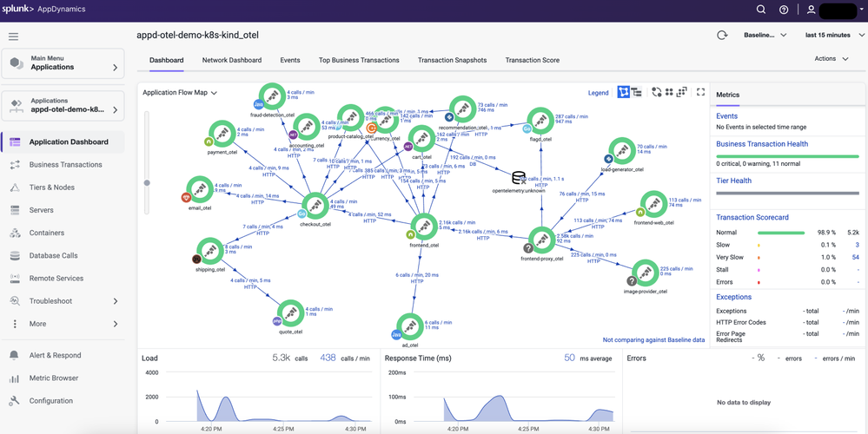Screen dimensions: 868x434
Task: Open the Exceptions link
Action: 733,297
